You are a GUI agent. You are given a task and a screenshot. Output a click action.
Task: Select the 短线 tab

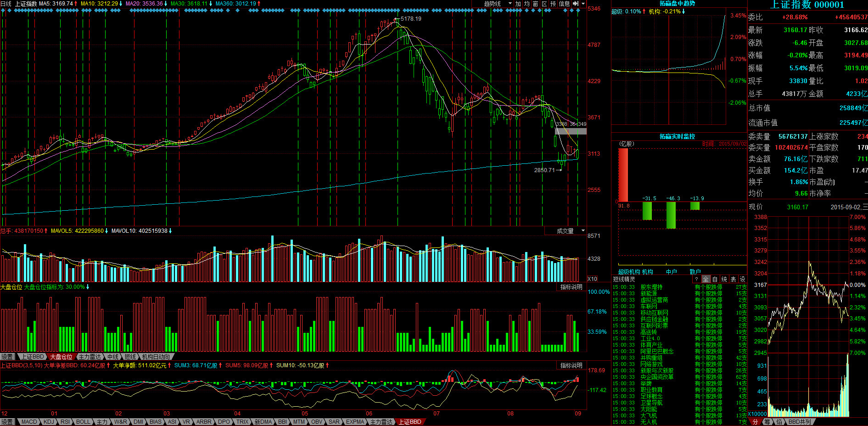click(x=130, y=357)
